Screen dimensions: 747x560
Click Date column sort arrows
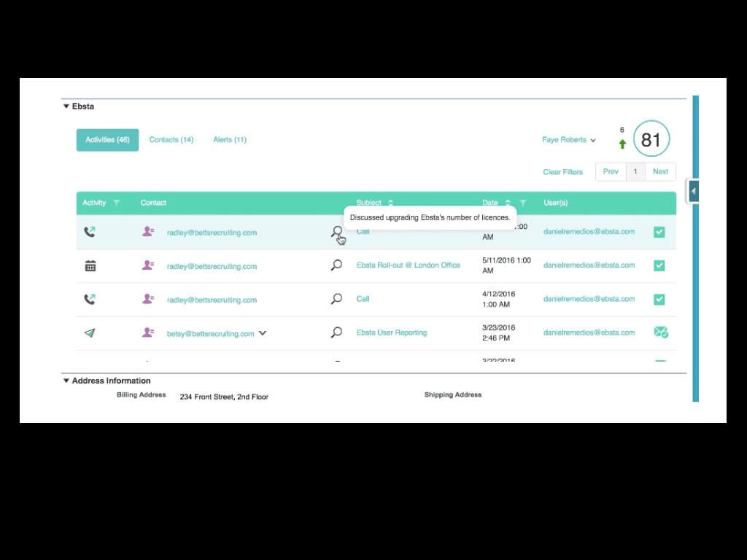click(x=508, y=203)
